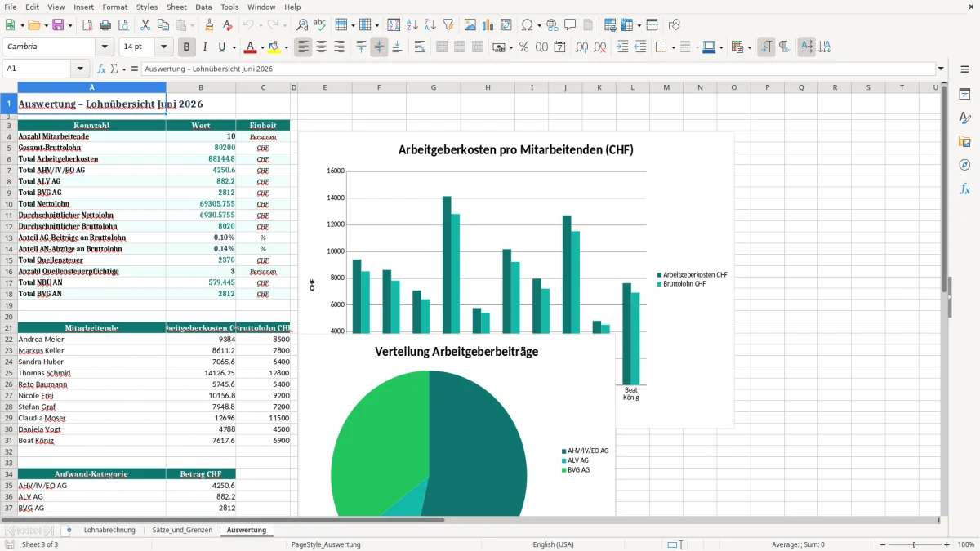This screenshot has width=980, height=551.
Task: Click Sort Ascending icon
Action: click(412, 25)
